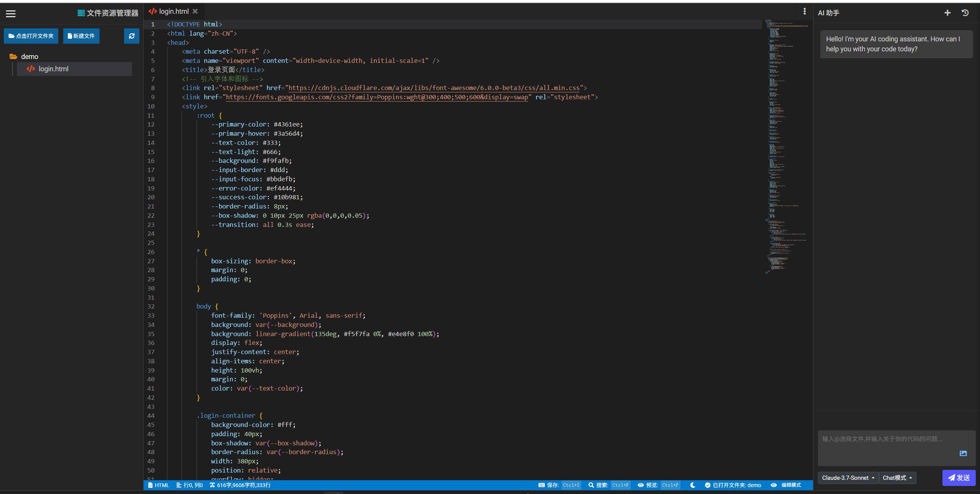Image resolution: width=980 pixels, height=494 pixels.
Task: Open the hamburger sidebar menu
Action: point(11,14)
